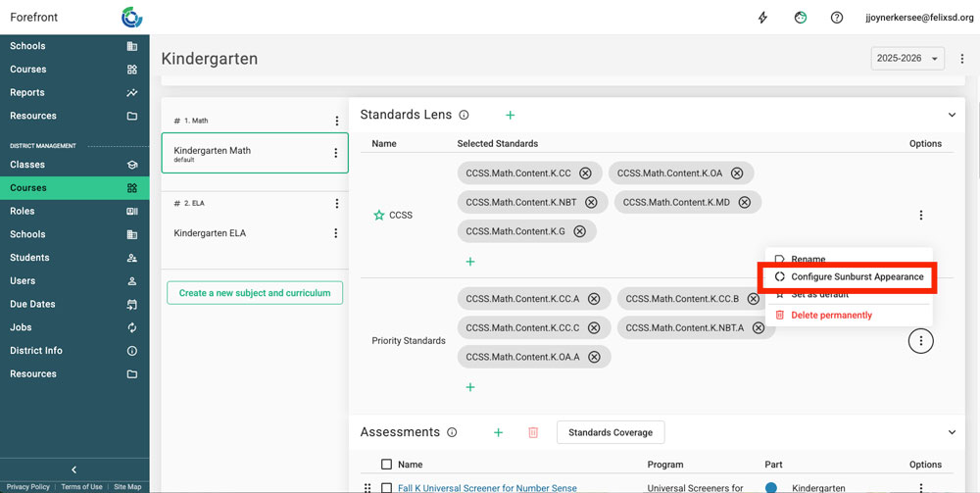Open the help question mark icon
The image size is (980, 493).
pos(837,18)
